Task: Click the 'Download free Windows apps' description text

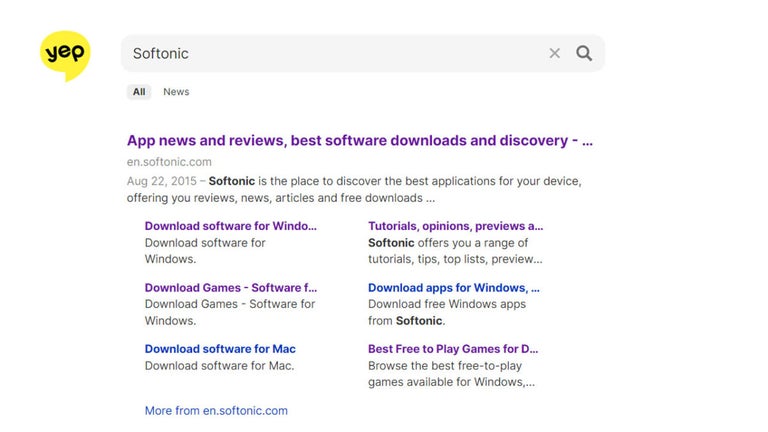Action: pyautogui.click(x=447, y=304)
